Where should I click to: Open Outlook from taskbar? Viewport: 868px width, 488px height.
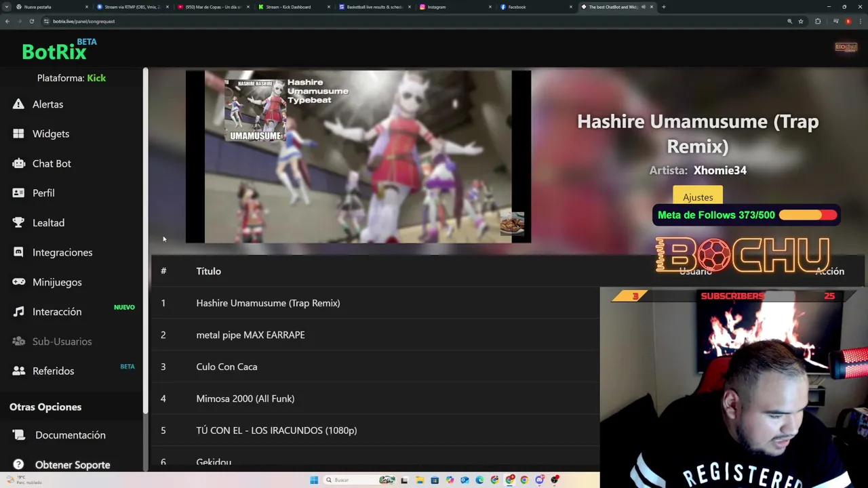[465, 480]
